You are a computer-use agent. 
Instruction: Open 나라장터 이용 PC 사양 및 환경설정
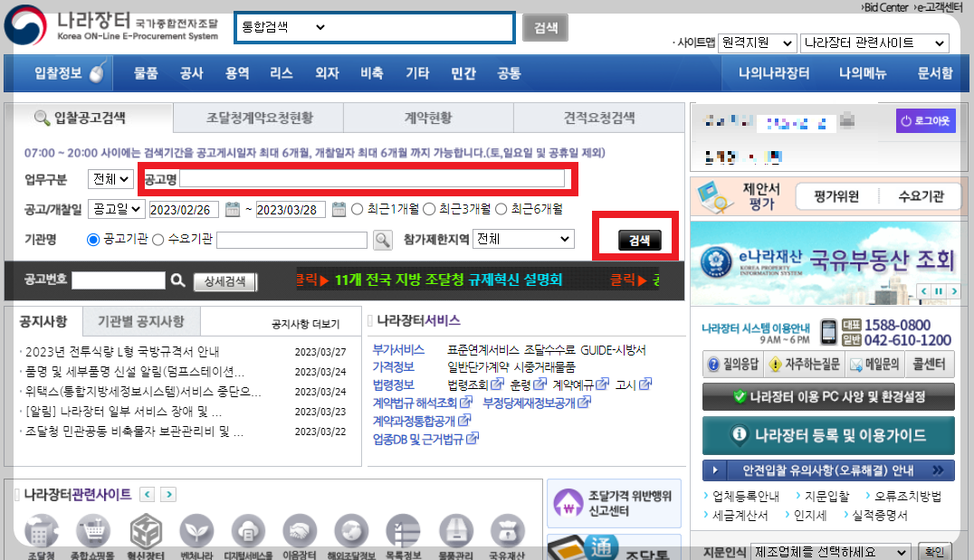coord(828,397)
